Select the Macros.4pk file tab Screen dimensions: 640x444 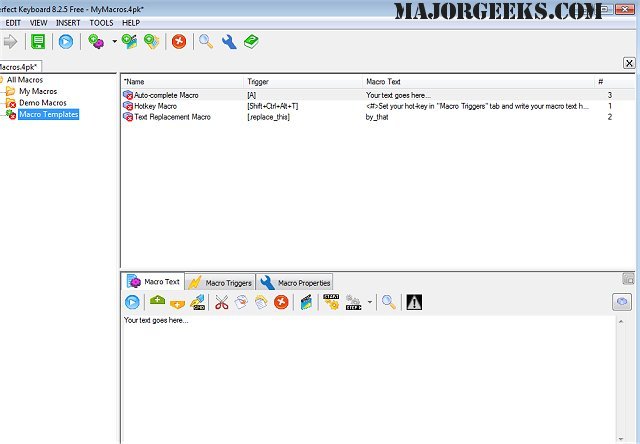pos(20,67)
